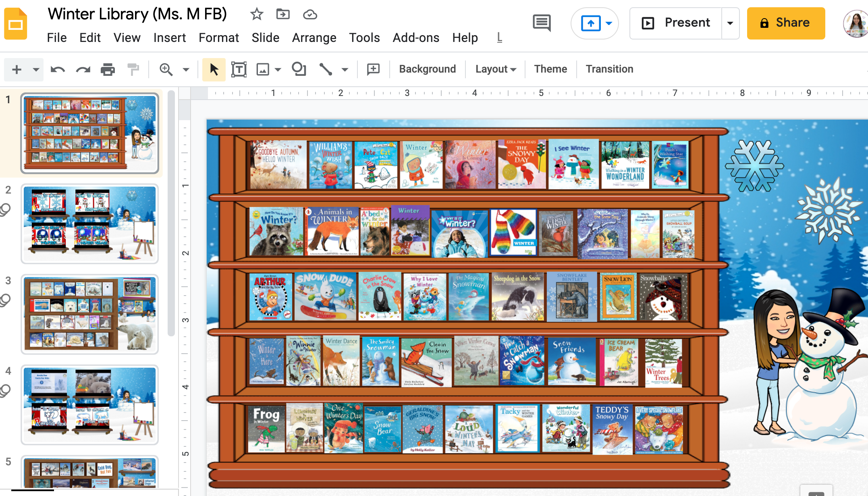
Task: Open the Google Slides home icon
Action: pos(16,24)
